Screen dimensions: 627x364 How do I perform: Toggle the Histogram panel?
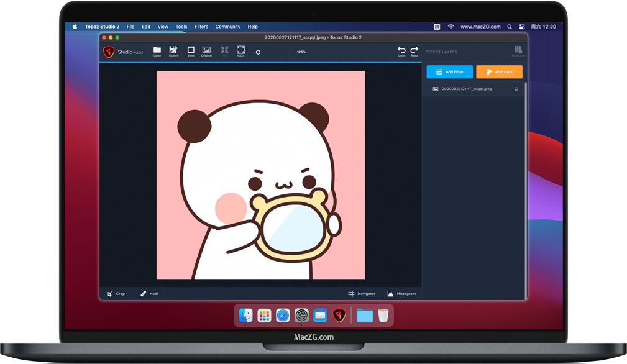pos(401,293)
